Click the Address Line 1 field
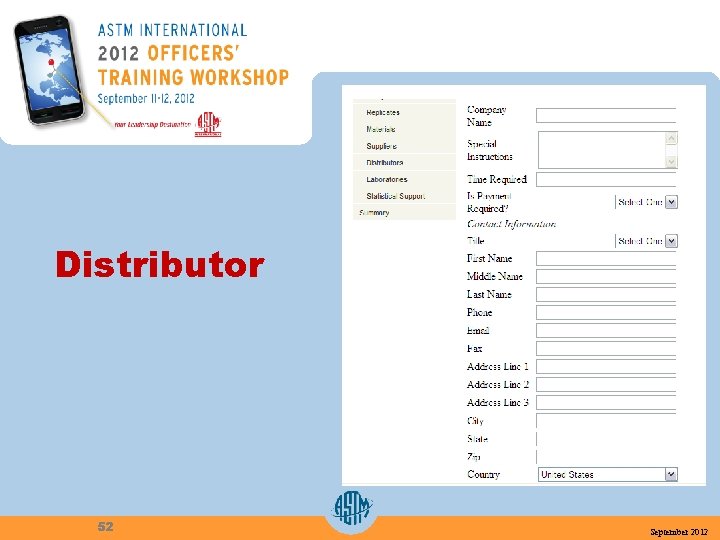 [x=606, y=366]
